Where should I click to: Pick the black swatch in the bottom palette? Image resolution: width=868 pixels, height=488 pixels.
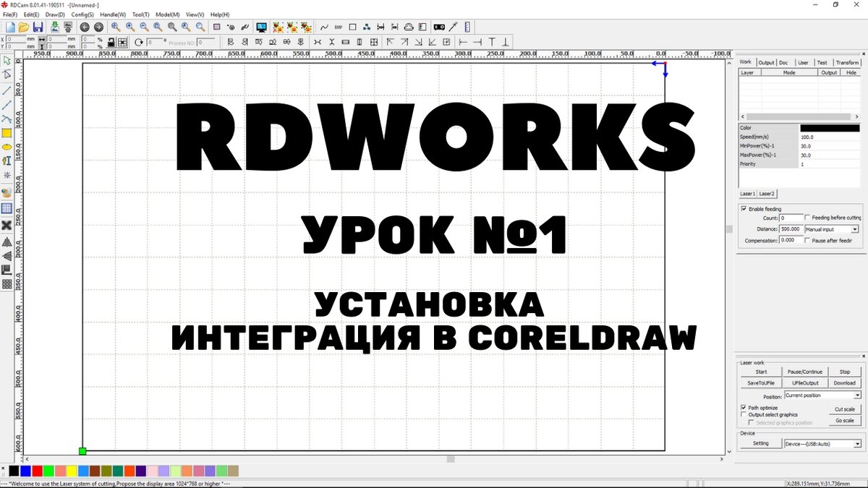pos(14,471)
